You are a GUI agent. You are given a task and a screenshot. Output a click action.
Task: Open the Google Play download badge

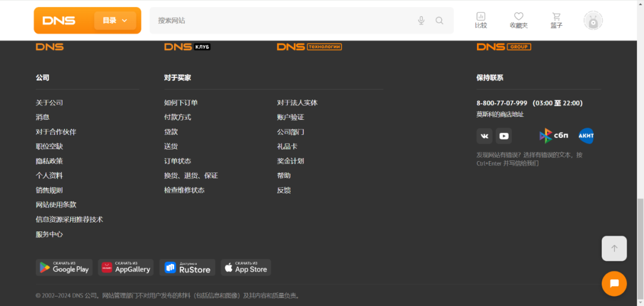[64, 267]
